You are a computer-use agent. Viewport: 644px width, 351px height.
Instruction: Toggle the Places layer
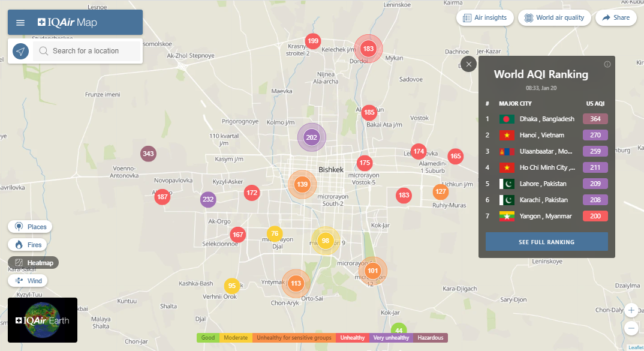(x=30, y=227)
